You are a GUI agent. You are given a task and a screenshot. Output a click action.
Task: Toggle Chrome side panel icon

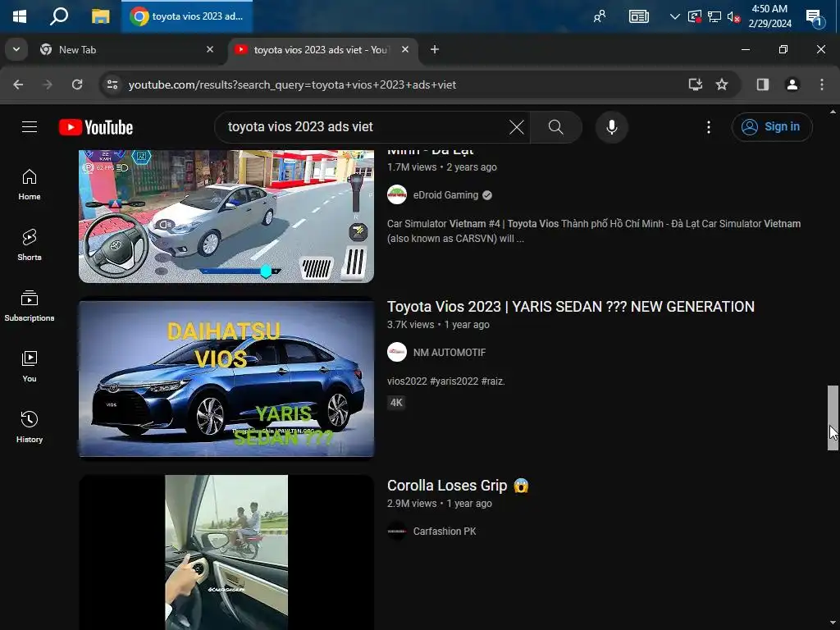coord(763,84)
